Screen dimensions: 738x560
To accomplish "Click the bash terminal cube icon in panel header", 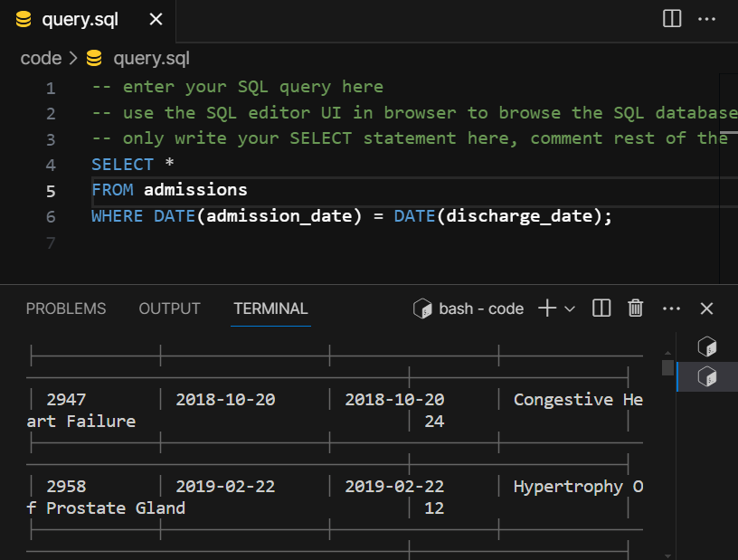I will click(x=422, y=309).
